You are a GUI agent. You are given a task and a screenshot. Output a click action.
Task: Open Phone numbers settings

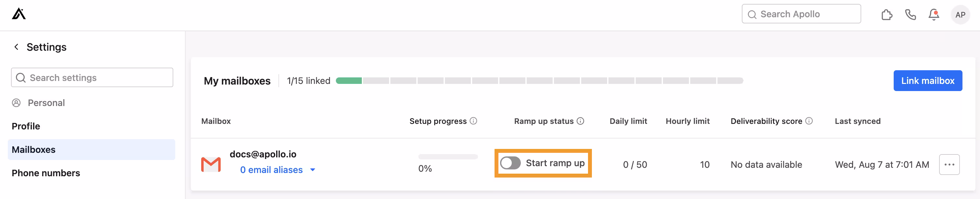(x=46, y=173)
